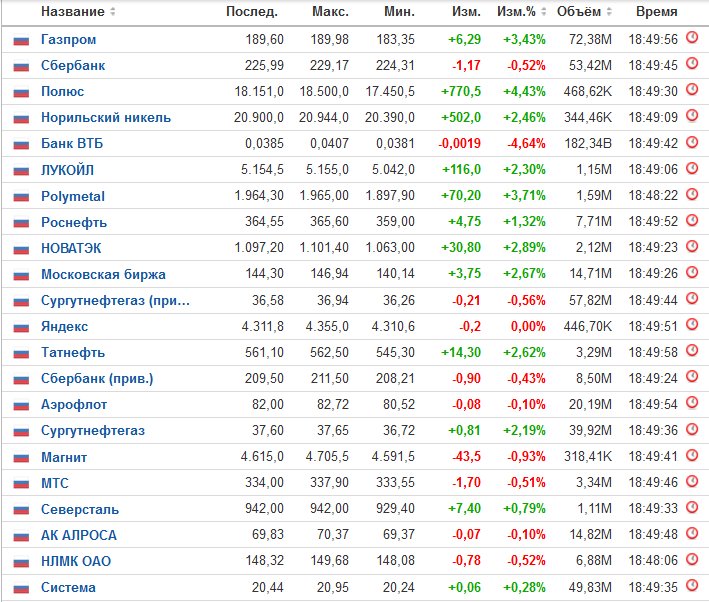Click the clock icon in the Яндекс row
Image resolution: width=709 pixels, height=602 pixels.
692,324
